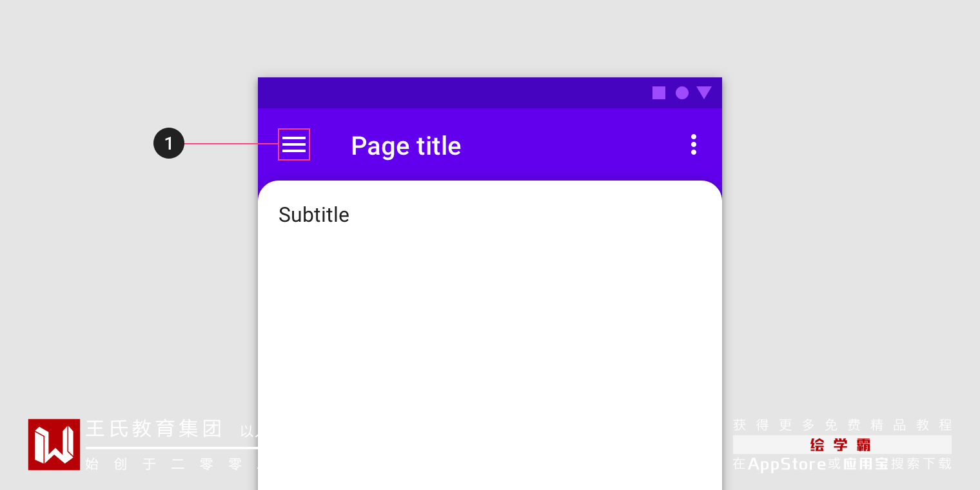Click the AppStore text in watermark
Viewport: 980px width, 490px height.
point(787,464)
